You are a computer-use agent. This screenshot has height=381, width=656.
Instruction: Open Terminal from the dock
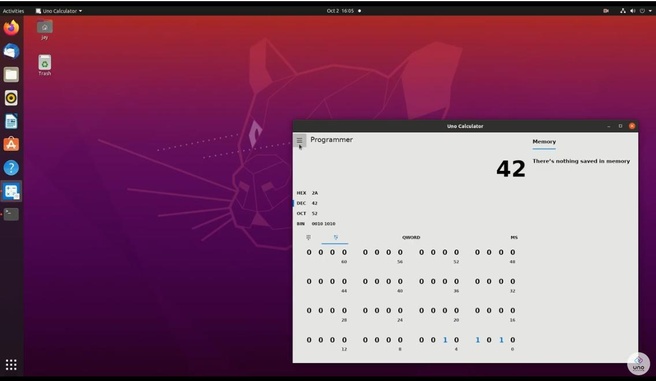coord(11,215)
